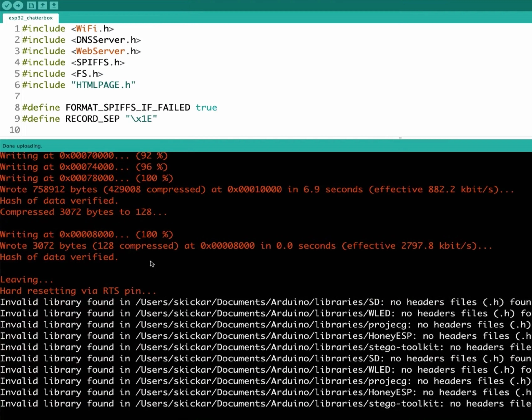Save sketch with the down-arrow icon
532x420 pixels.
pyautogui.click(x=54, y=5)
